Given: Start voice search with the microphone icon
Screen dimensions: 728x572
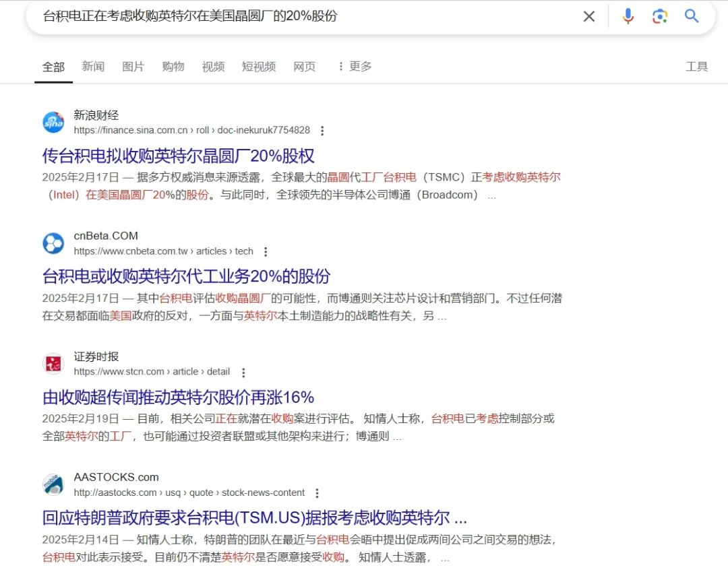Looking at the screenshot, I should tap(628, 16).
